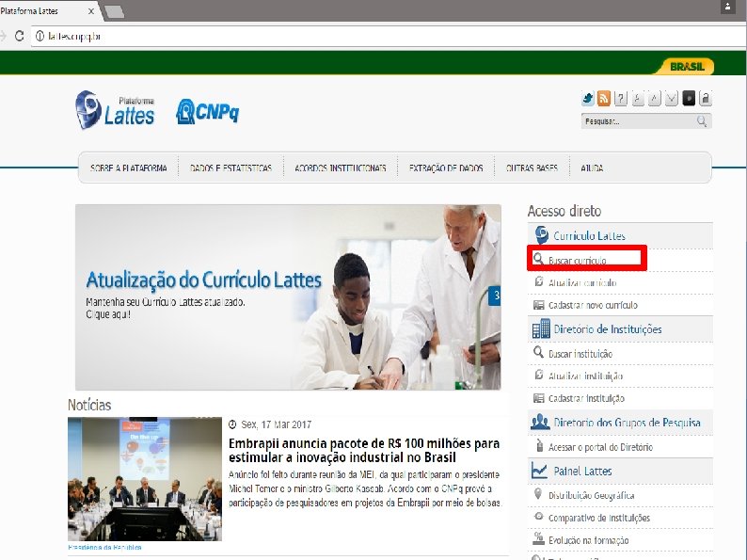Open the Painel Lattes heading
Viewport: 747px width, 560px height.
point(582,471)
